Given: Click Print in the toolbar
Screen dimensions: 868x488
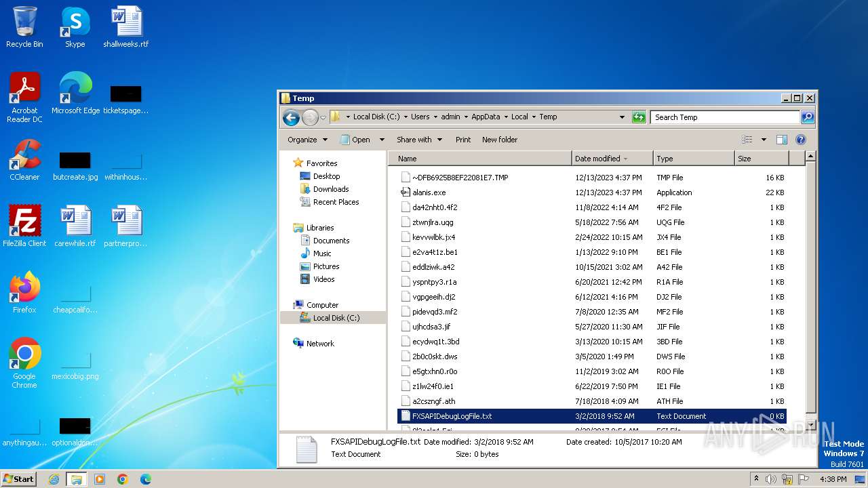Looking at the screenshot, I should (x=463, y=140).
